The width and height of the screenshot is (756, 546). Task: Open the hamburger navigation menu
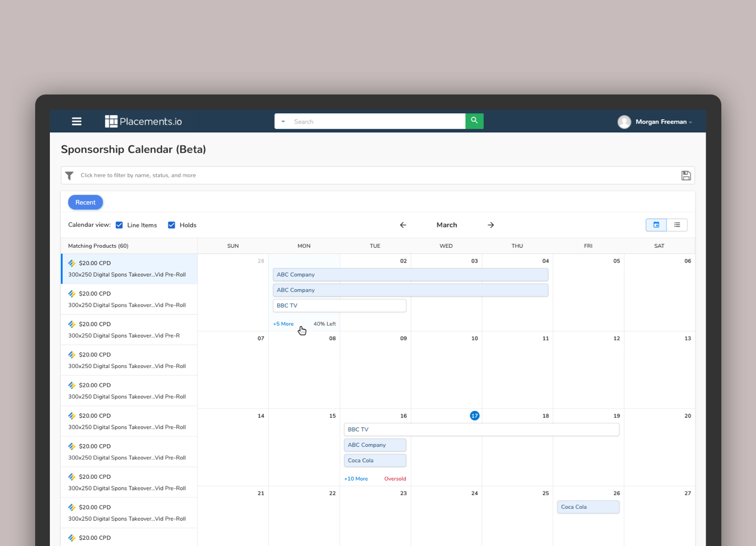[x=77, y=121]
